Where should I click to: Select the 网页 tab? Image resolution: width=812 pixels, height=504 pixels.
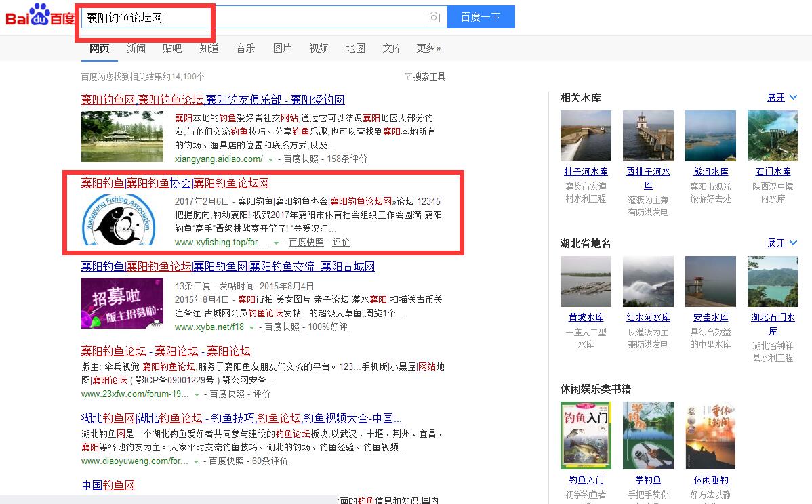(x=100, y=48)
